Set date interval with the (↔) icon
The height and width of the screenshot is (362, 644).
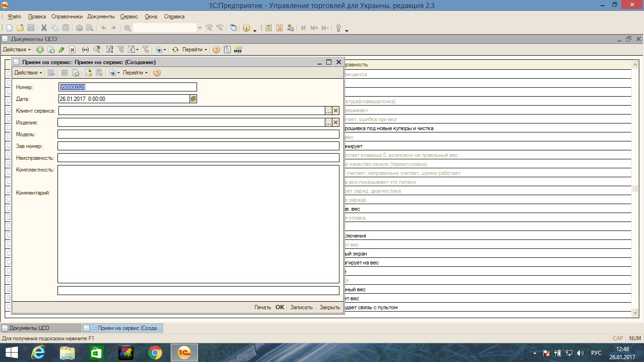[x=85, y=49]
